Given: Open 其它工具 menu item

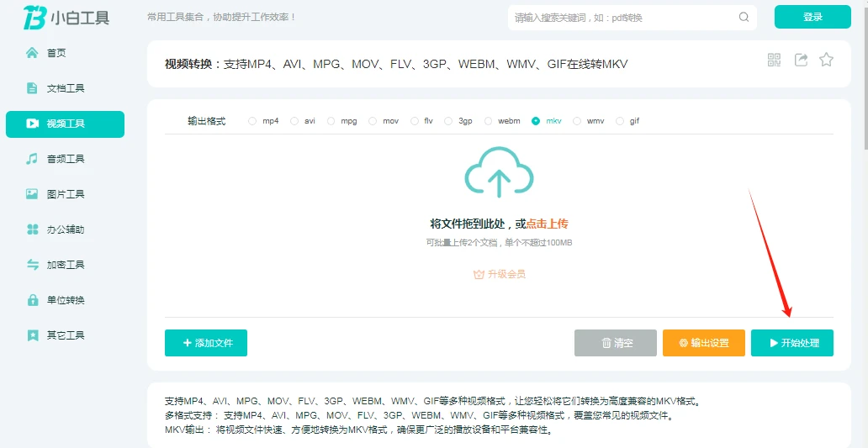Looking at the screenshot, I should point(65,335).
